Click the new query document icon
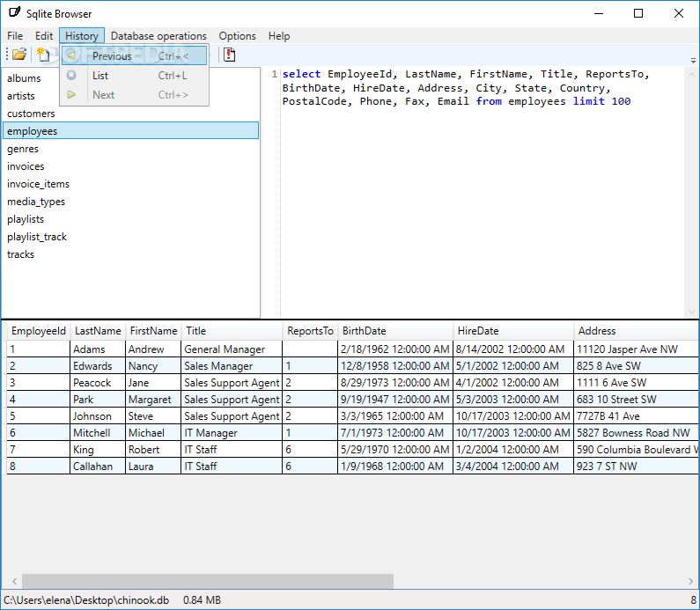700x610 pixels. tap(43, 55)
